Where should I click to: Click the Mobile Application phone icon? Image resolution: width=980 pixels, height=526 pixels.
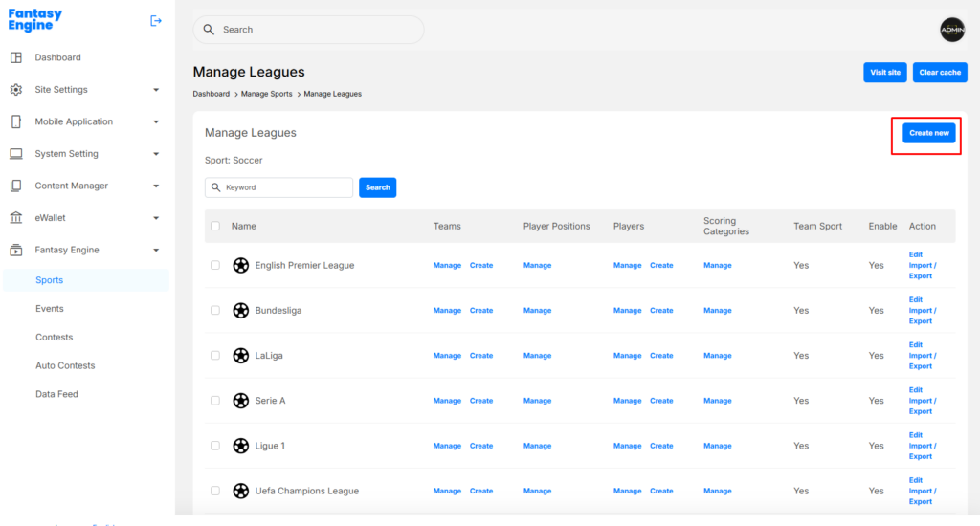[x=15, y=121]
